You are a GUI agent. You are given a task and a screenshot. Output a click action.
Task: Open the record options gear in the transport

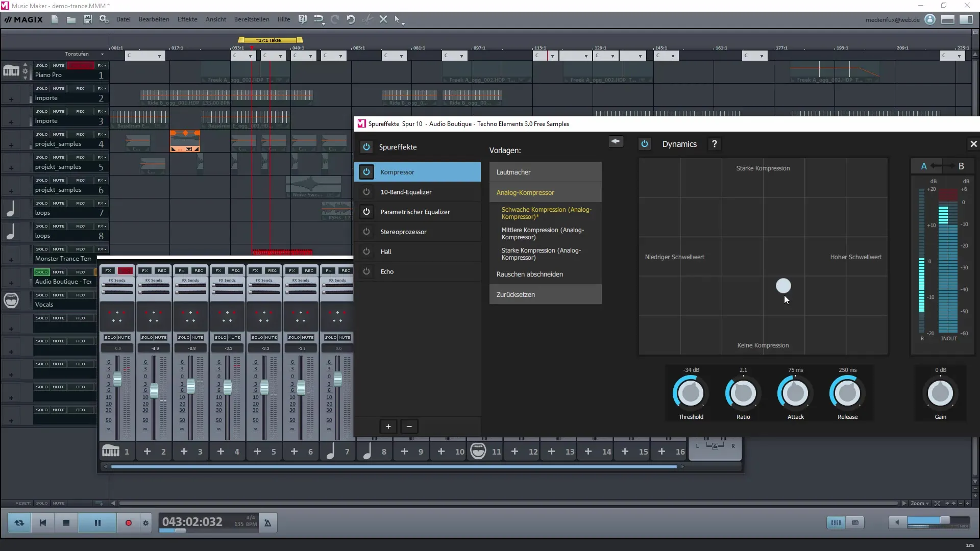click(146, 523)
